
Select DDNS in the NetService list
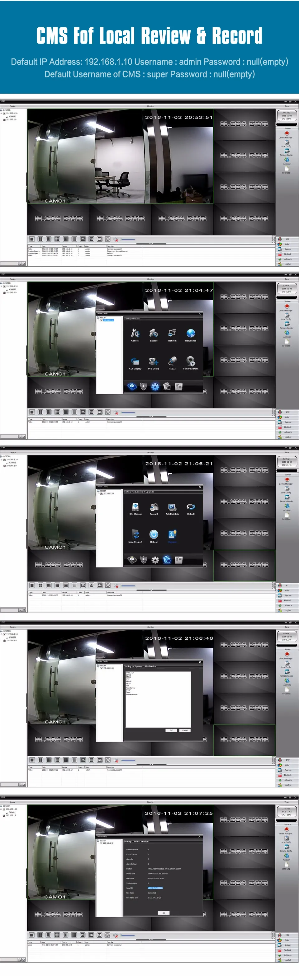(x=128, y=675)
